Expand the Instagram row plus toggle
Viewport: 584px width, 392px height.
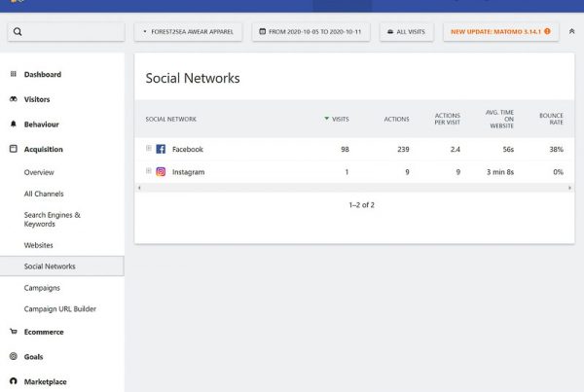(x=149, y=171)
